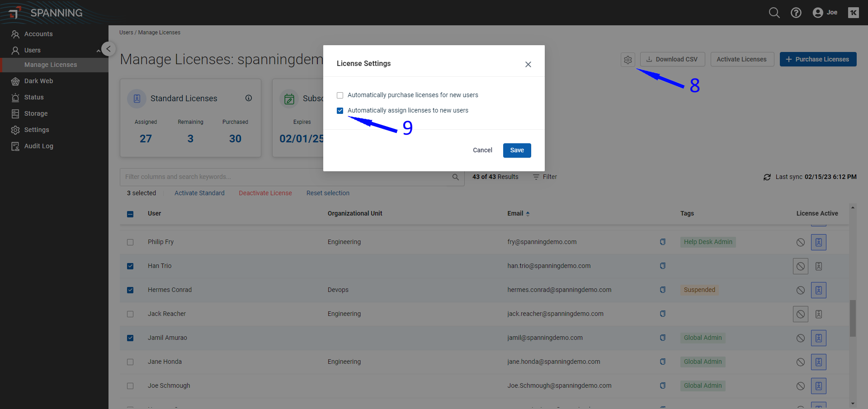Click the Suspended tag on Hermes Conrad
Image resolution: width=868 pixels, height=409 pixels.
[699, 290]
